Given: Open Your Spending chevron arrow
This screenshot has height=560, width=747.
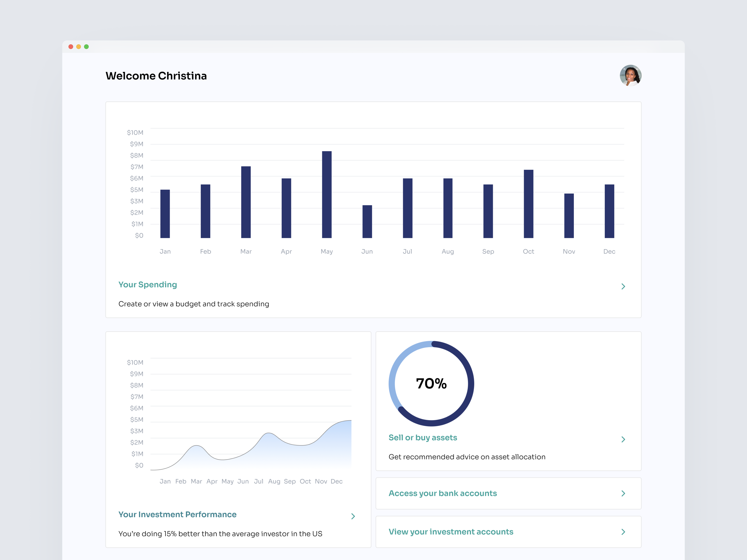Looking at the screenshot, I should tap(623, 286).
